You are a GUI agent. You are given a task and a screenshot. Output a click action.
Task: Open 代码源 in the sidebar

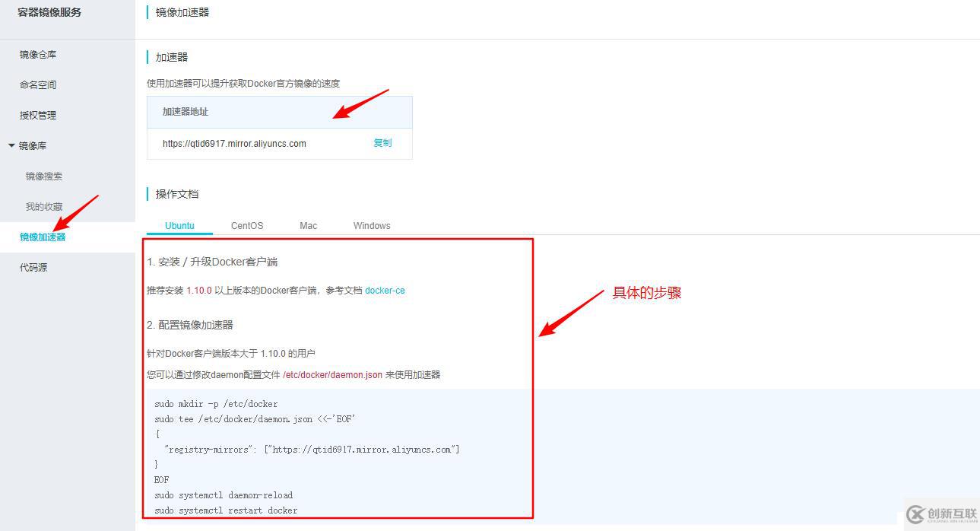[33, 268]
